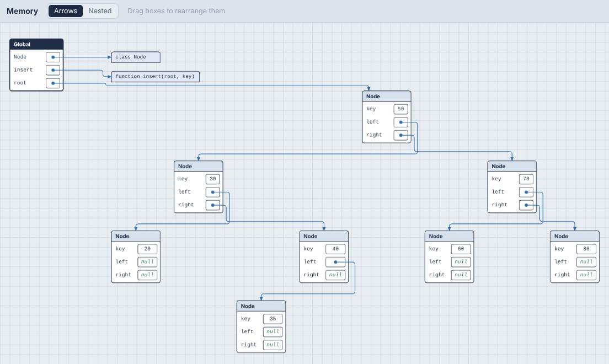The height and width of the screenshot is (364, 609).
Task: Select the 'class Node' box
Action: (x=136, y=57)
